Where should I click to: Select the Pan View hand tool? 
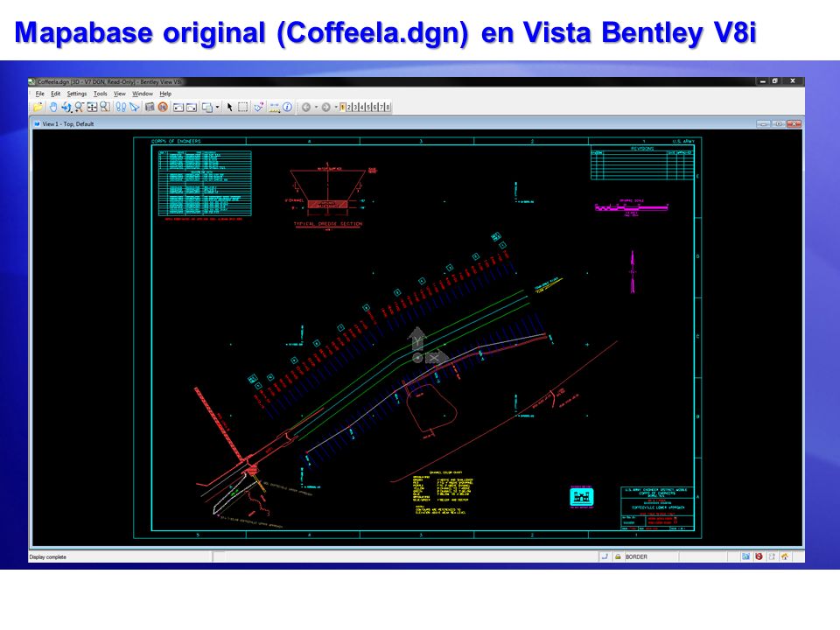53,107
